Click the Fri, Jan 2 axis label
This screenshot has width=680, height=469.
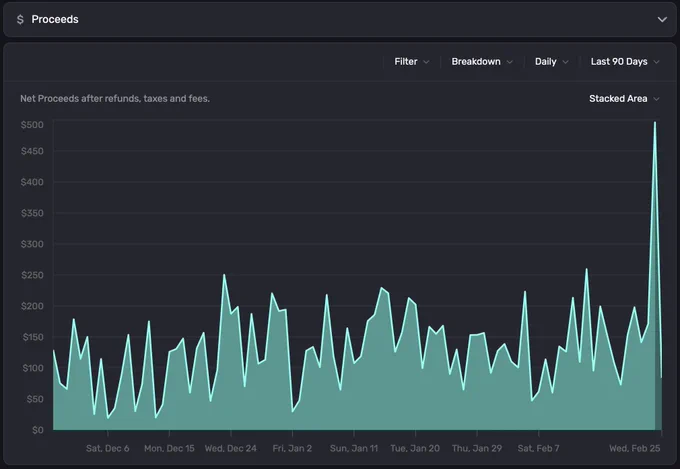pyautogui.click(x=292, y=448)
